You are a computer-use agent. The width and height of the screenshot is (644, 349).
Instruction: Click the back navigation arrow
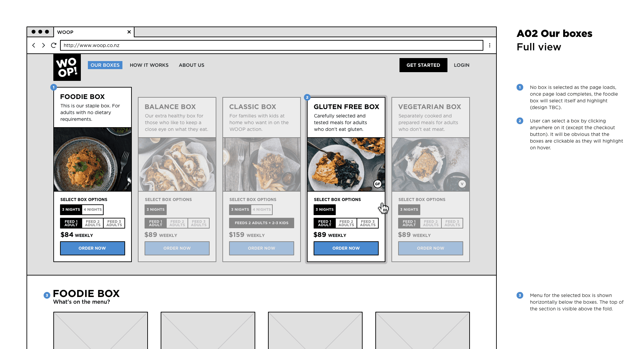[x=34, y=45]
